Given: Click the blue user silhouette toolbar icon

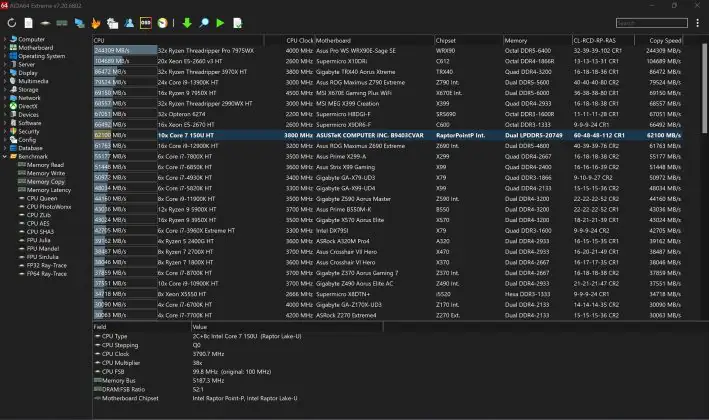Looking at the screenshot, I should pos(129,23).
